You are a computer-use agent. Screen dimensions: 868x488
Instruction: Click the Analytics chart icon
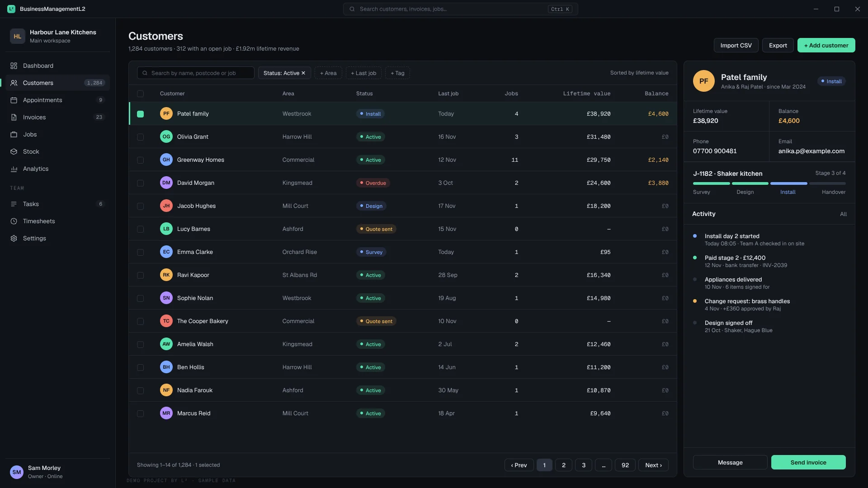tap(14, 169)
